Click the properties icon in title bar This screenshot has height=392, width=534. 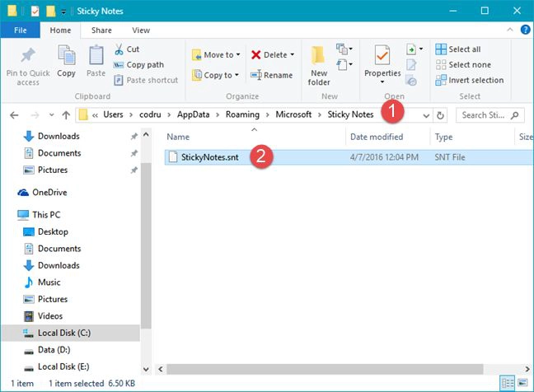(x=35, y=12)
